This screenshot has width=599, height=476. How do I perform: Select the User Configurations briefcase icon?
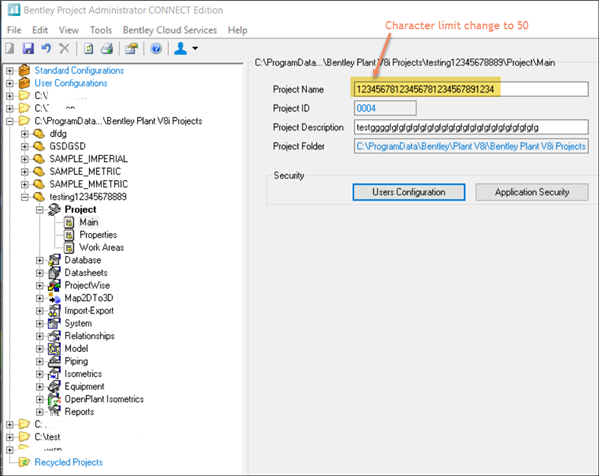point(24,83)
